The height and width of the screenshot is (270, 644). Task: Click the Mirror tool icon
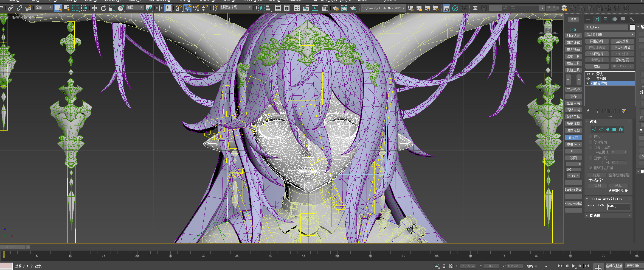click(x=258, y=8)
